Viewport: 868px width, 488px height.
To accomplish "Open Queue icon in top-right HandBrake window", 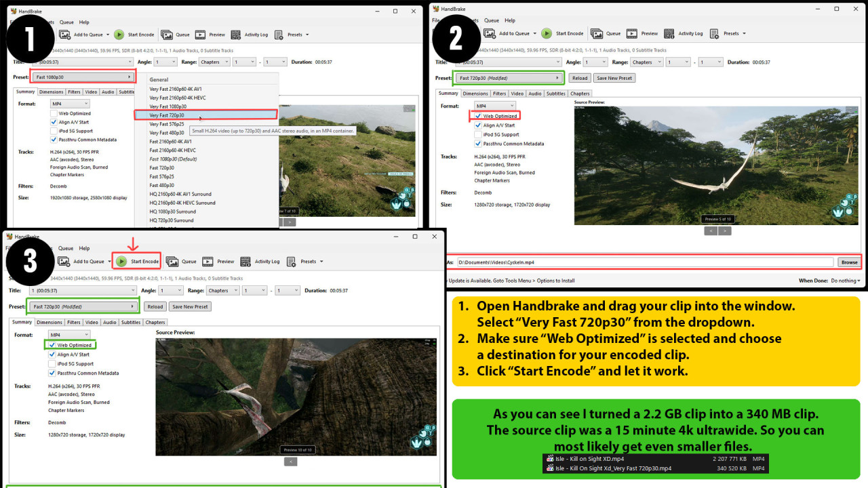I will 597,33.
